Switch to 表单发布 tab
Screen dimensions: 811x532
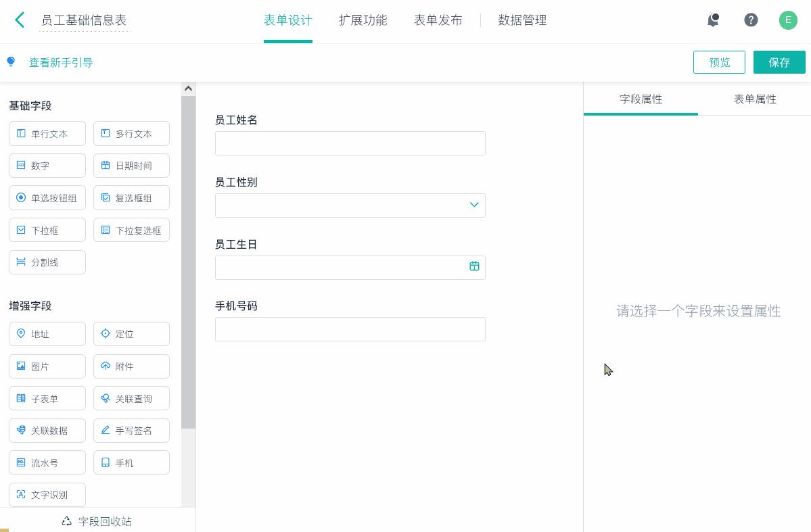pyautogui.click(x=438, y=20)
